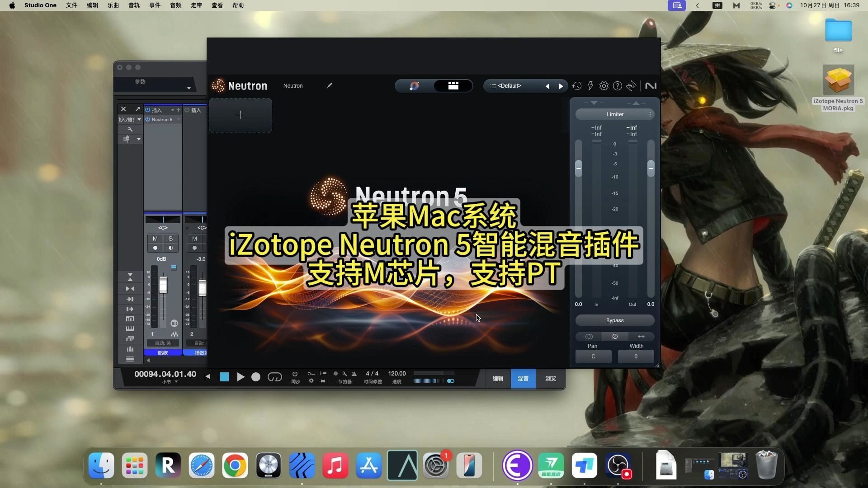
Task: Open the file folder on desktop
Action: click(x=838, y=36)
